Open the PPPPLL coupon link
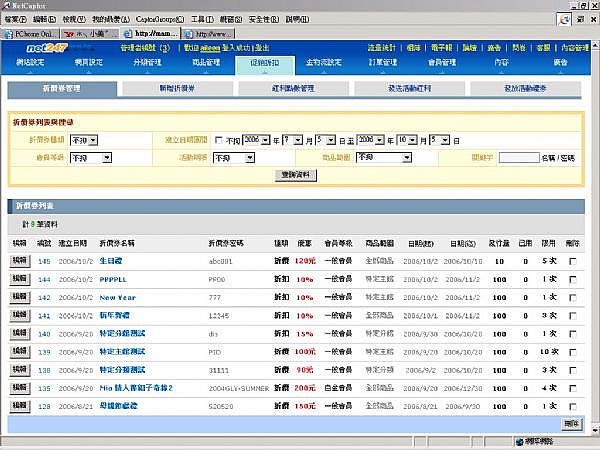 point(113,280)
